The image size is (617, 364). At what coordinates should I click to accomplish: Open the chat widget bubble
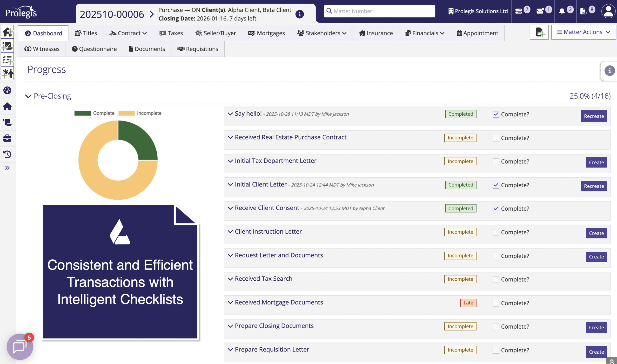(x=20, y=346)
